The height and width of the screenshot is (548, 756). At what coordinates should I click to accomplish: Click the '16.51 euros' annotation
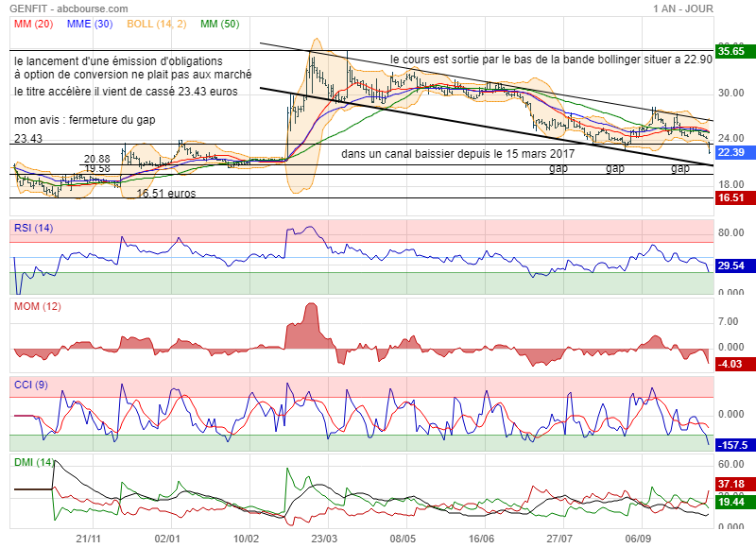[x=166, y=194]
